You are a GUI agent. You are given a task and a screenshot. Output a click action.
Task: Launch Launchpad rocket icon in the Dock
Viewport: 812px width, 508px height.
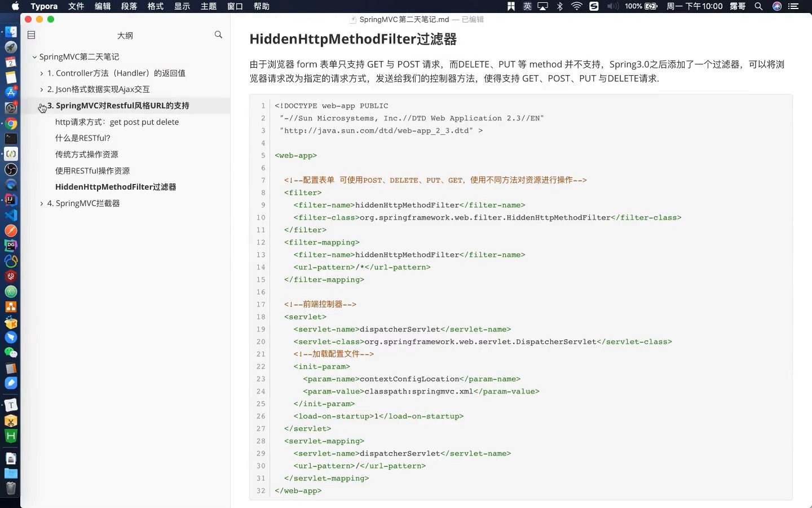point(11,47)
